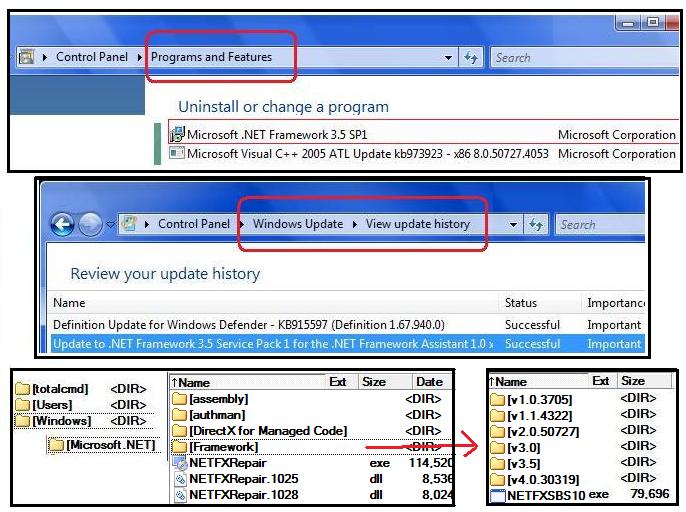This screenshot has width=686, height=512.
Task: Click NETFXSBS10 exe file icon
Action: (498, 496)
